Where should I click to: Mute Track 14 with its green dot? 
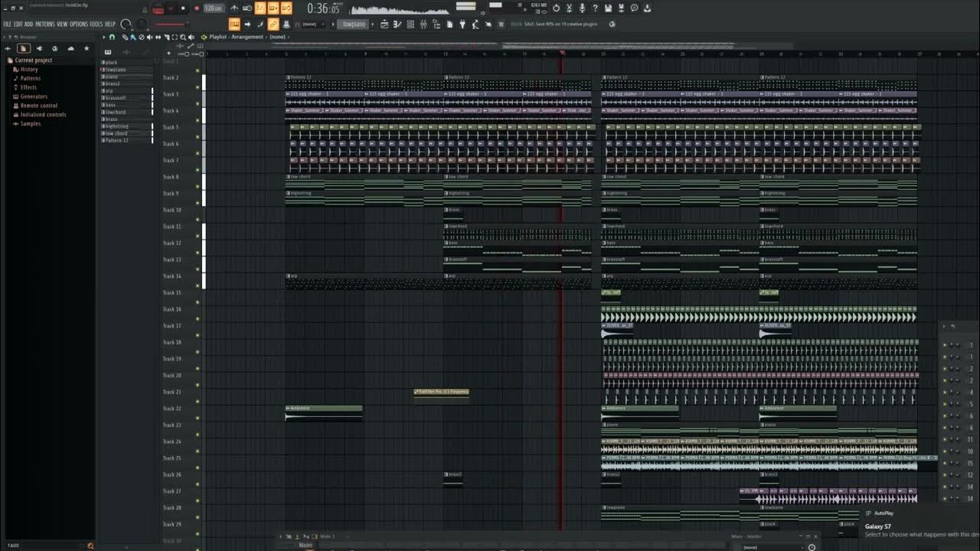[x=198, y=285]
